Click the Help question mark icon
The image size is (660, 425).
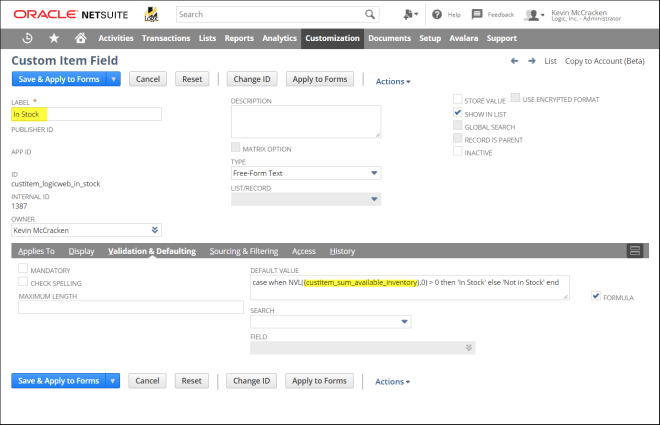[437, 14]
